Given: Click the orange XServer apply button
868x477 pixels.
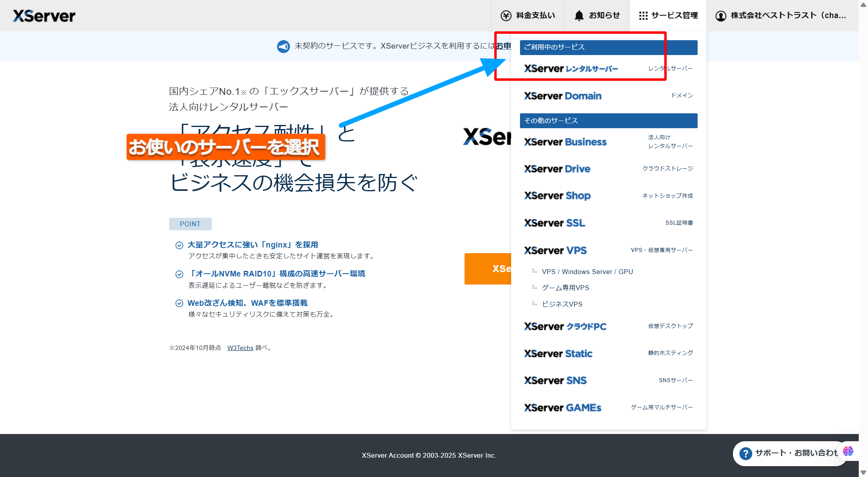Looking at the screenshot, I should [488, 269].
